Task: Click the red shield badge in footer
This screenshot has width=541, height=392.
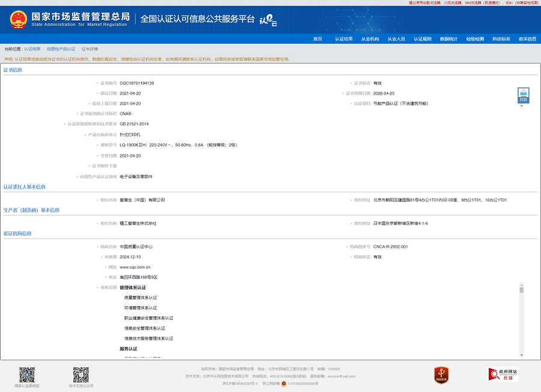Action: click(441, 375)
